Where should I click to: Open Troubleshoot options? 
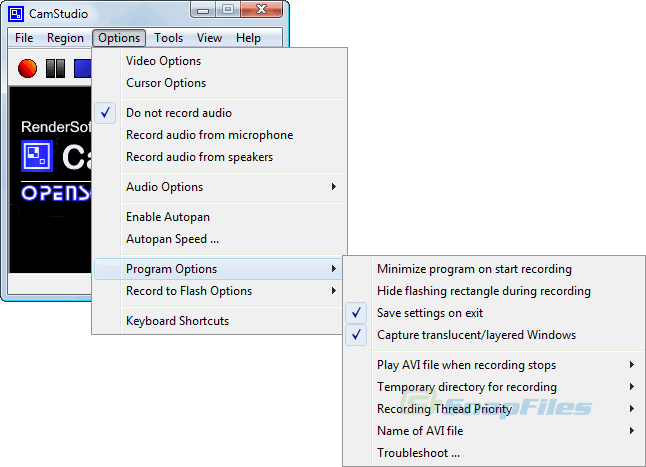(x=494, y=453)
